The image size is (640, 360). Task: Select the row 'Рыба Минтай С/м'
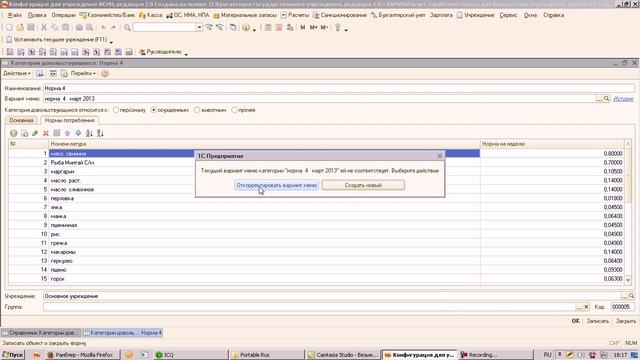coord(315,162)
